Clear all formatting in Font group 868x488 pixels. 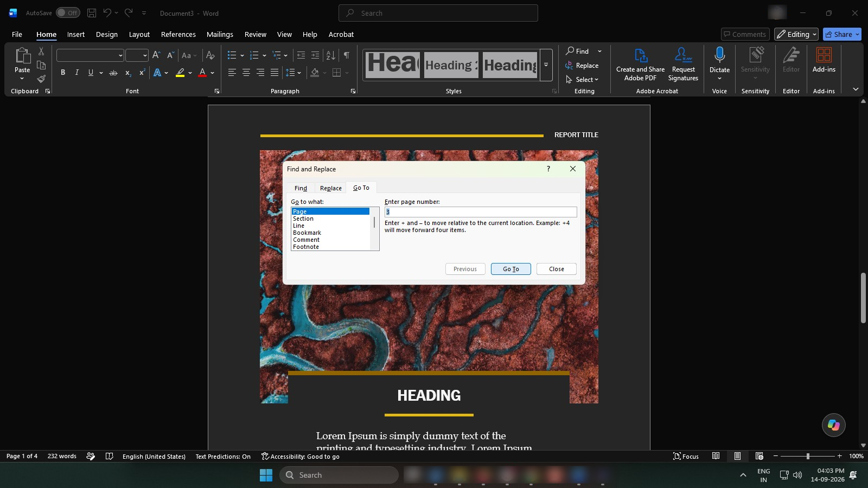[210, 55]
